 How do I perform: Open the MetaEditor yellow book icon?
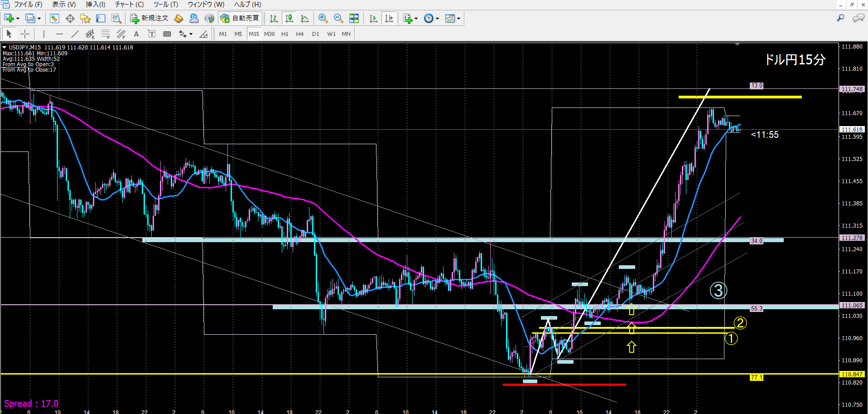coord(178,19)
